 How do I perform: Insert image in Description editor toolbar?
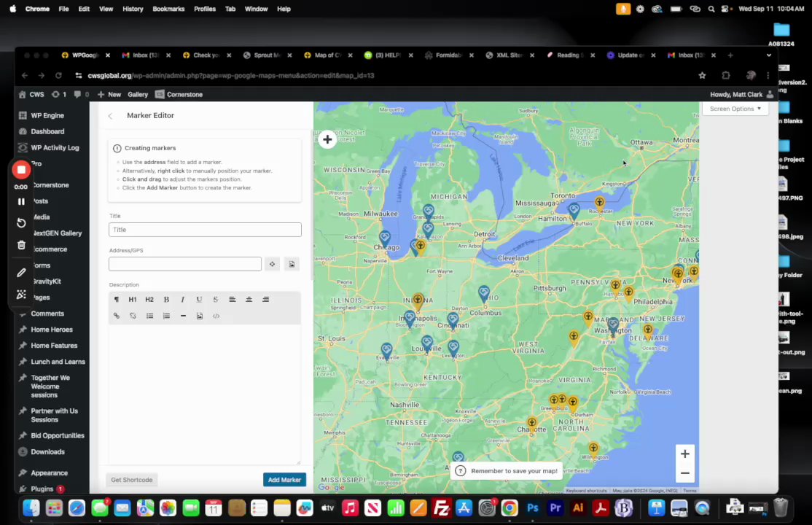tap(200, 316)
